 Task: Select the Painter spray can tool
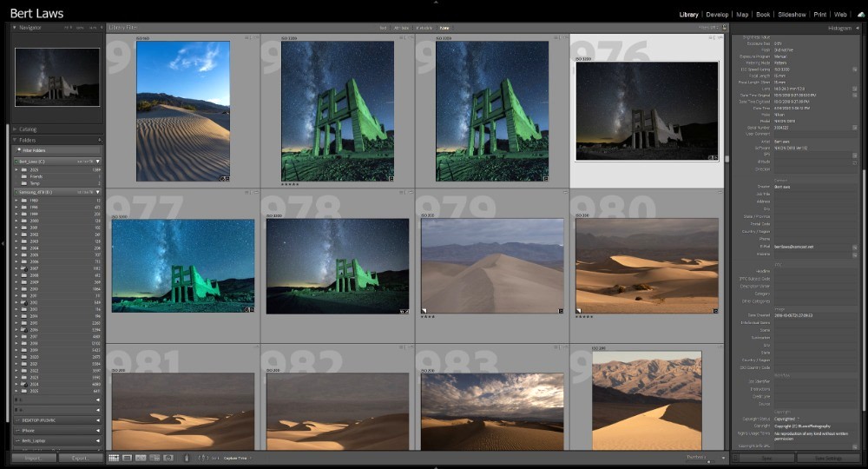tap(187, 458)
